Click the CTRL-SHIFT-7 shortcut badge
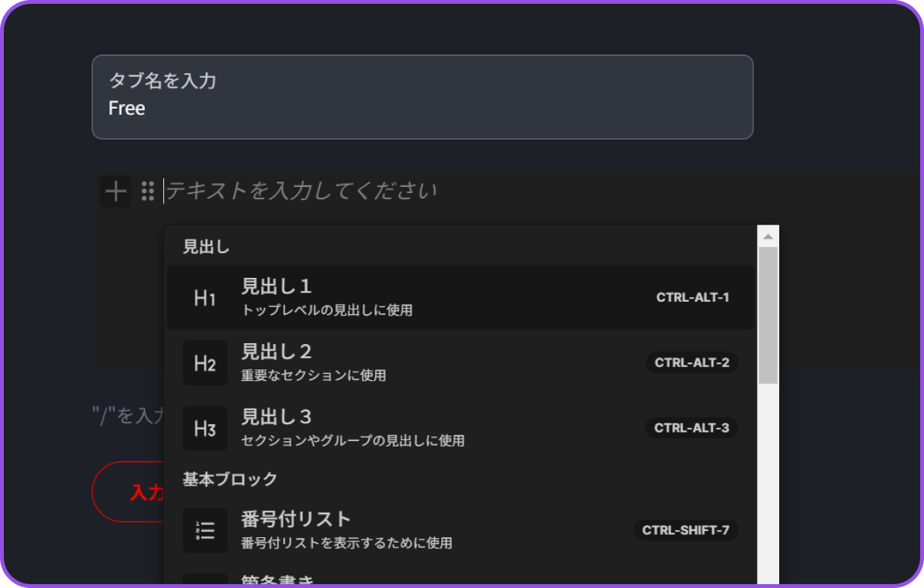The image size is (924, 588). click(686, 530)
